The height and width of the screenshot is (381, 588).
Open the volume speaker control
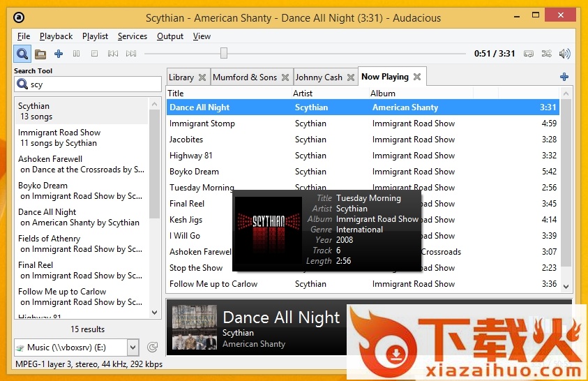pos(564,54)
